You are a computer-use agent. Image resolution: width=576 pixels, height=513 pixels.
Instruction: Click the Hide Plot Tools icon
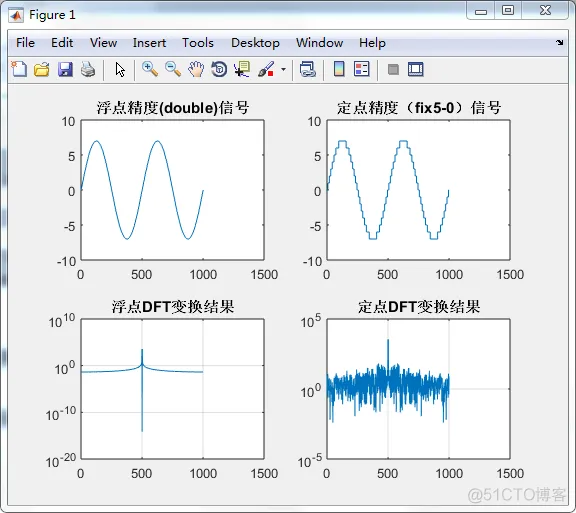click(x=393, y=69)
